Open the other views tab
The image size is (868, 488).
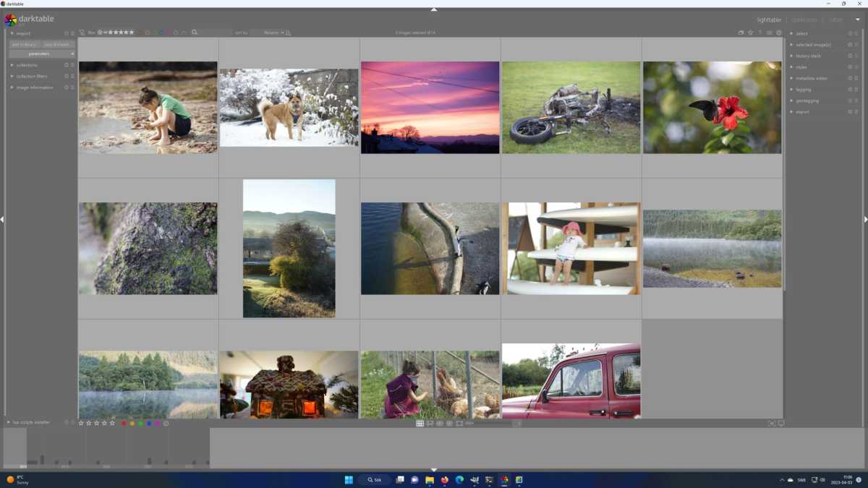tap(835, 20)
